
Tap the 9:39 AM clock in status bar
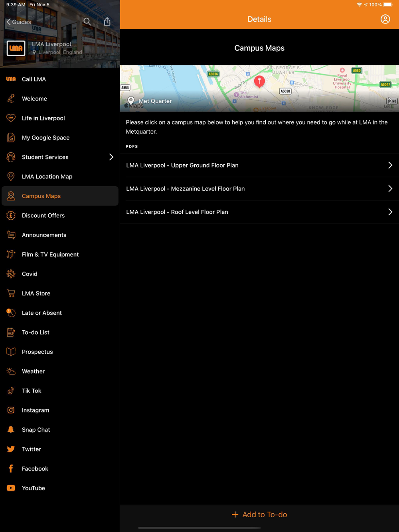point(16,5)
